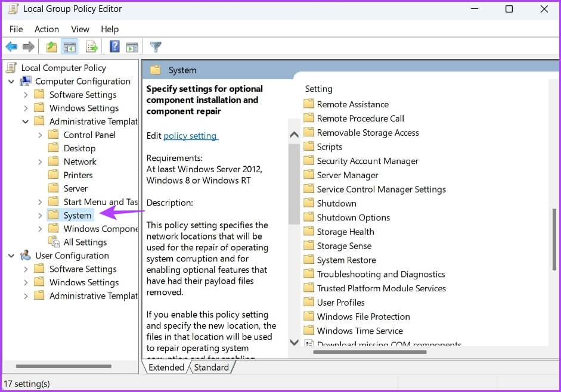The image size is (561, 392).
Task: Expand the Windows Components tree node
Action: [40, 229]
